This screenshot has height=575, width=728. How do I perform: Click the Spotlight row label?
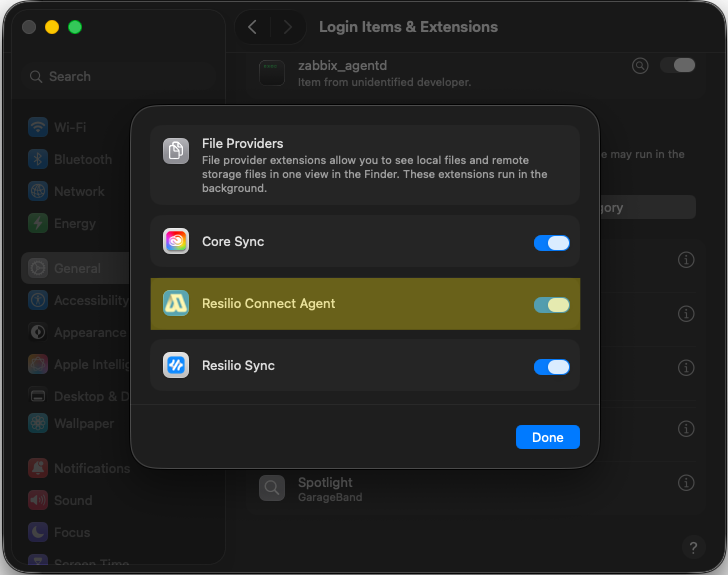pyautogui.click(x=325, y=483)
